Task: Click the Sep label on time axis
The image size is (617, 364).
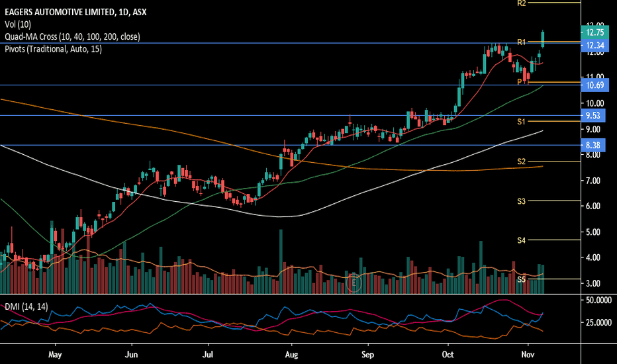Action: coord(367,355)
